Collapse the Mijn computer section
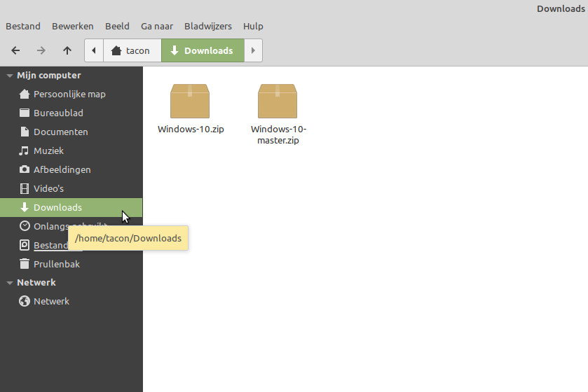The width and height of the screenshot is (588, 392). pos(10,76)
